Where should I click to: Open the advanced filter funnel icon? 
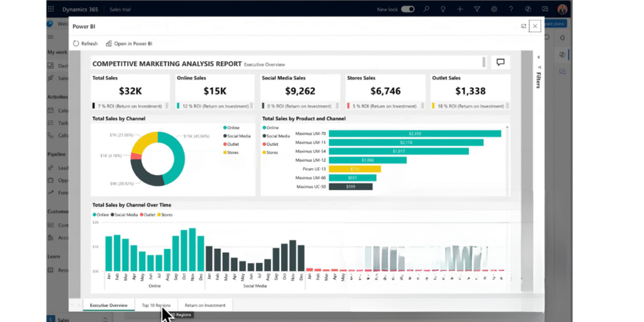point(477,9)
